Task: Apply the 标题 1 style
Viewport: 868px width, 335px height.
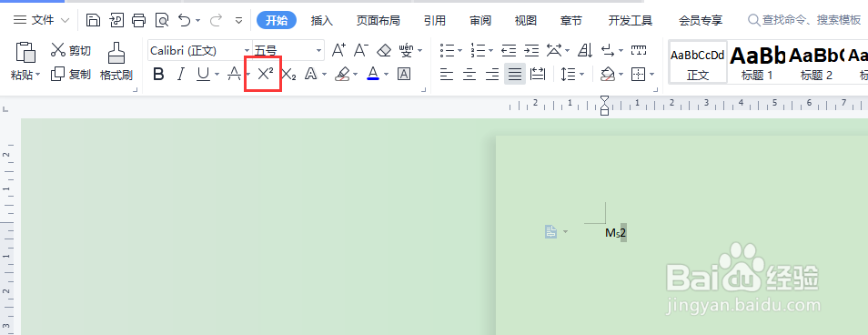Action: (757, 62)
